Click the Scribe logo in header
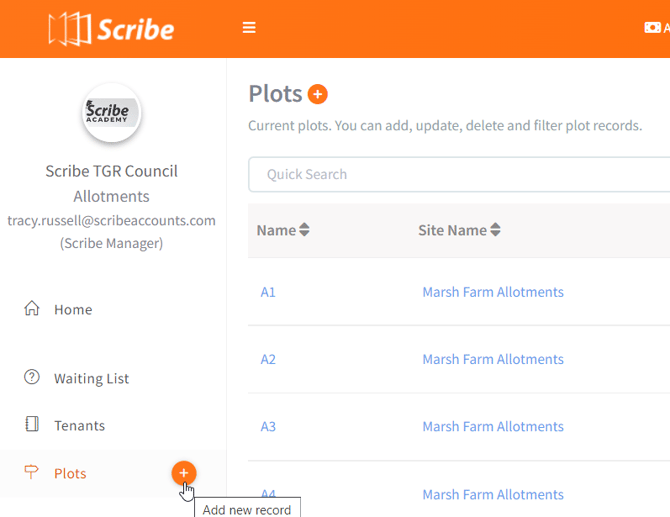The height and width of the screenshot is (517, 670). point(111,29)
